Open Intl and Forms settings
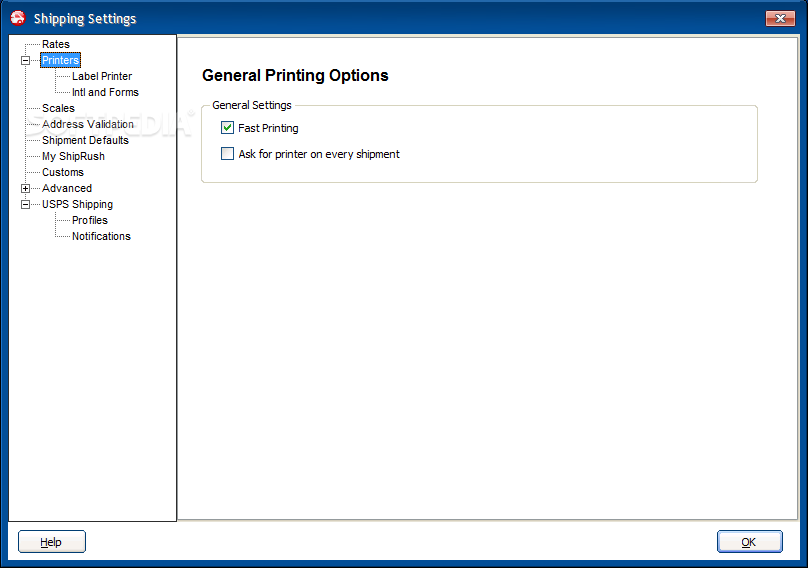 click(105, 92)
